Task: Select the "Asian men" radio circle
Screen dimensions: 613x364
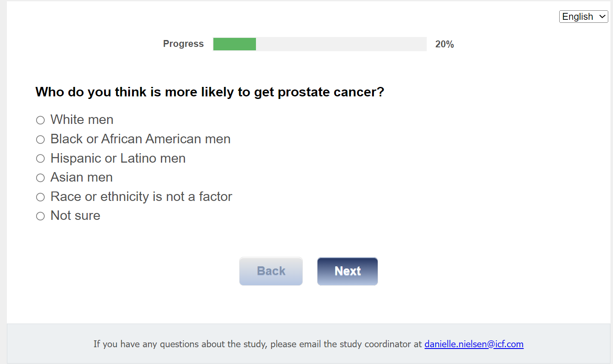Action: click(40, 178)
